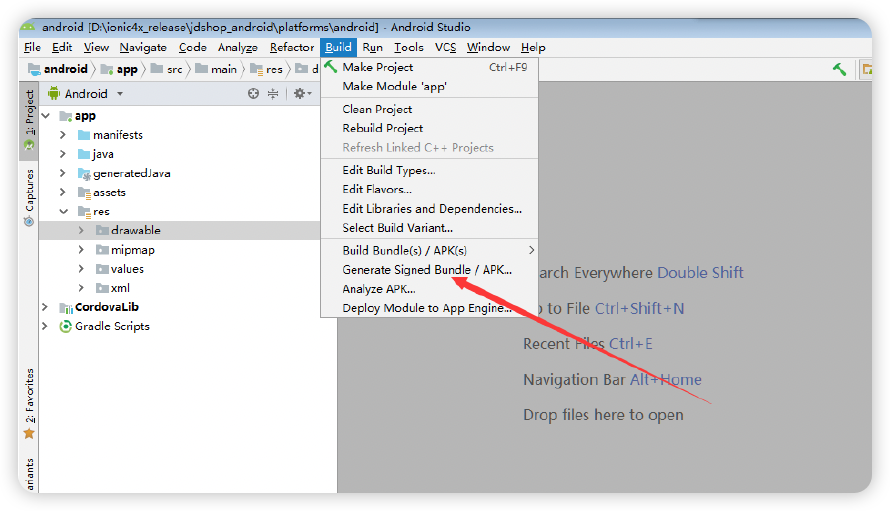The image size is (890, 511).
Task: Open the Project panel gear settings
Action: pyautogui.click(x=299, y=93)
